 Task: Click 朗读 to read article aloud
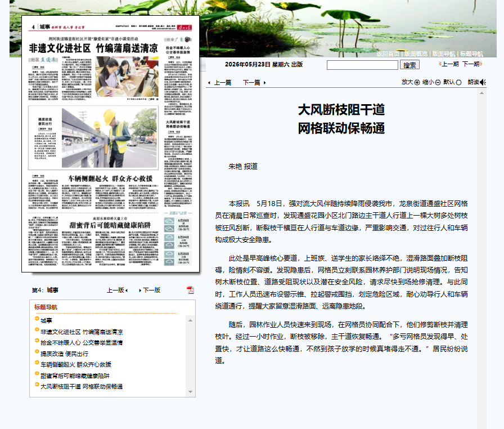coord(473,82)
